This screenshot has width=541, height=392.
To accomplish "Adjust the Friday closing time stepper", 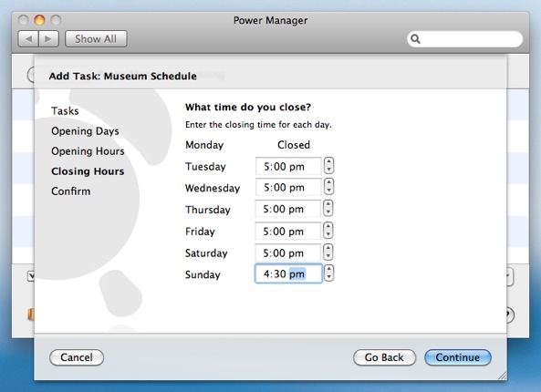I will point(328,231).
